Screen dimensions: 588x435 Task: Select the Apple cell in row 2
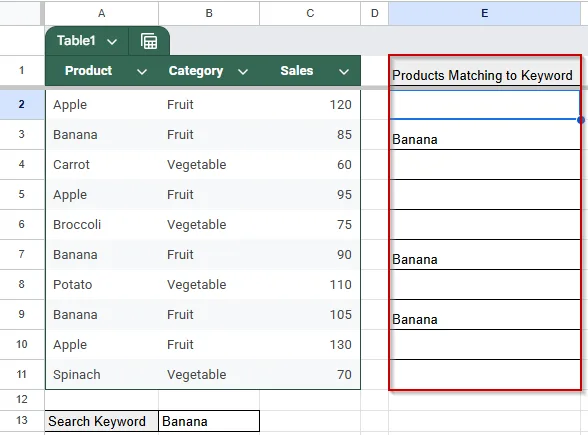coord(102,105)
